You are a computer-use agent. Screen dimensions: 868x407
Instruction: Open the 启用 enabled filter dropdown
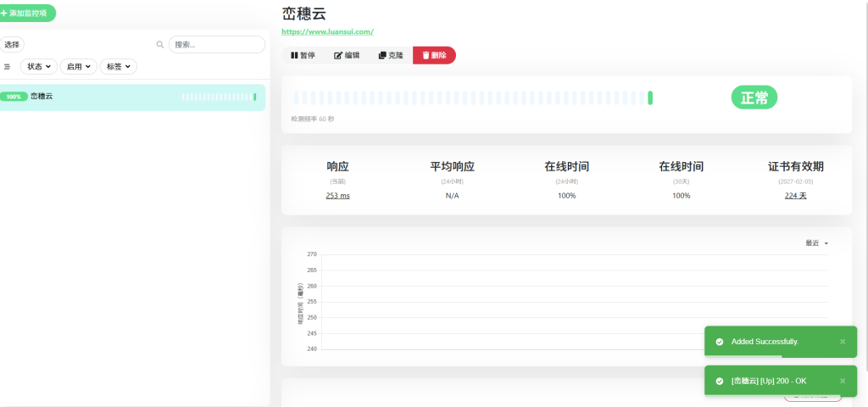pyautogui.click(x=79, y=66)
